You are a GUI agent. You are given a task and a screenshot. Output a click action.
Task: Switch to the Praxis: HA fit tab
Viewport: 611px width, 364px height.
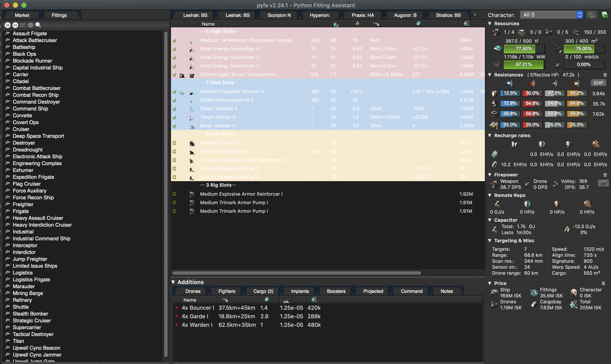(x=363, y=15)
